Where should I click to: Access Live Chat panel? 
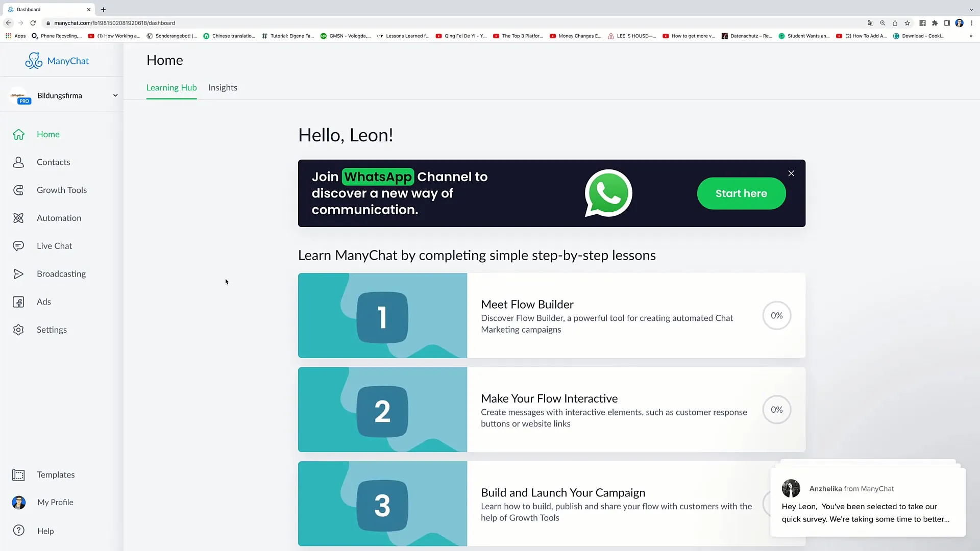(55, 245)
